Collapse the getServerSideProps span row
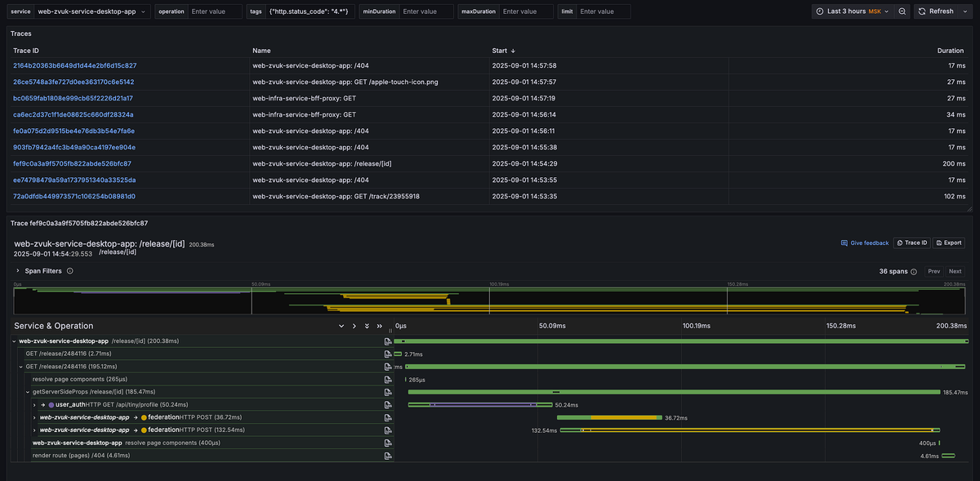 click(x=28, y=392)
